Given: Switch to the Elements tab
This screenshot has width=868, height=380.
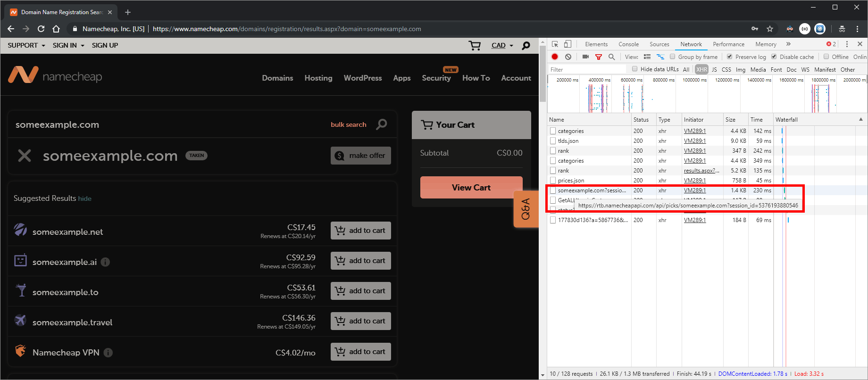Looking at the screenshot, I should tap(596, 44).
